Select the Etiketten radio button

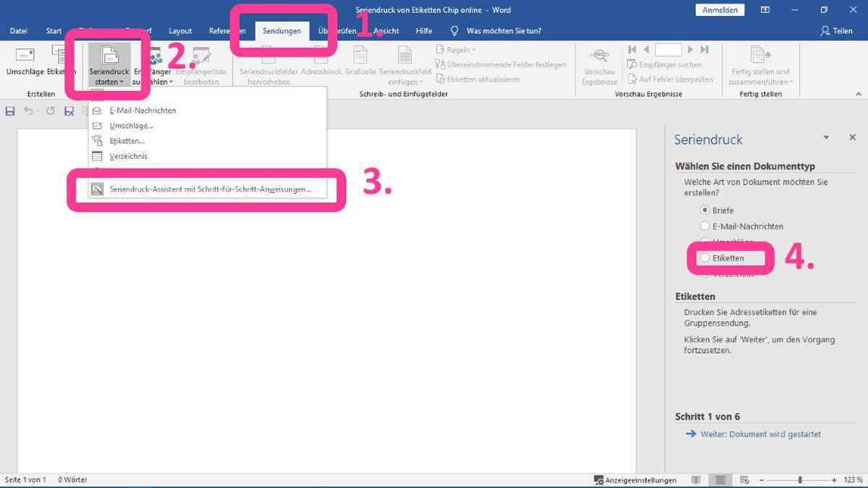(x=705, y=258)
